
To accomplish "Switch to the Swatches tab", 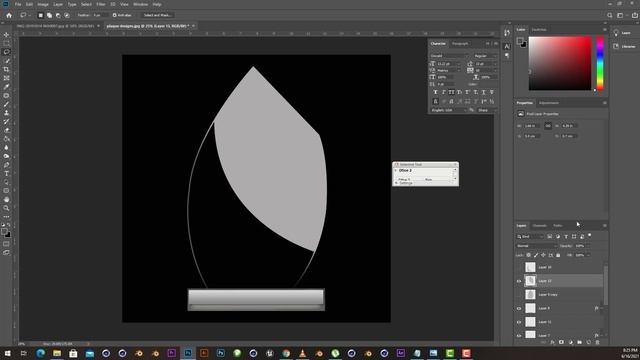I will tap(539, 29).
